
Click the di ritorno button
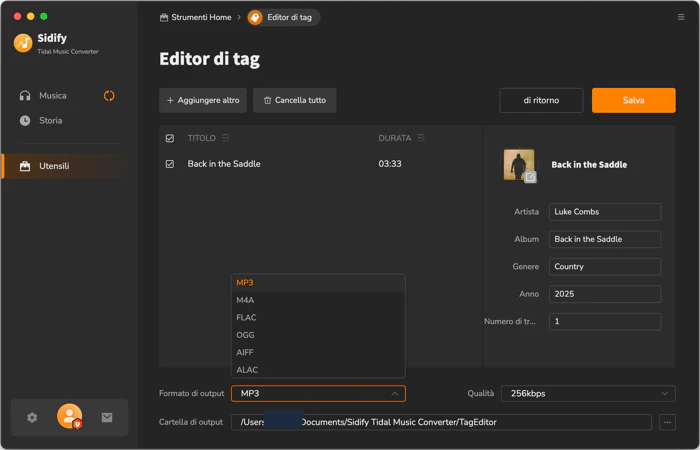pos(541,100)
